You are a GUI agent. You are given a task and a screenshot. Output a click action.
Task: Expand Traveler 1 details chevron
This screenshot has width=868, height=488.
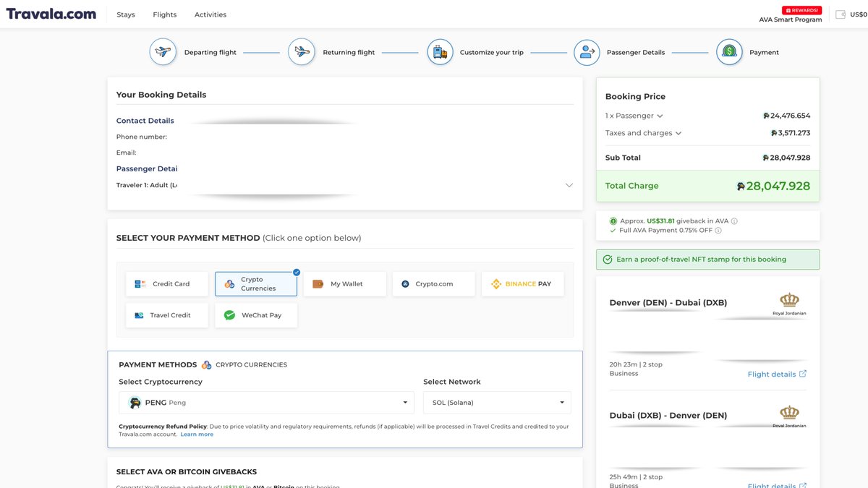coord(569,185)
